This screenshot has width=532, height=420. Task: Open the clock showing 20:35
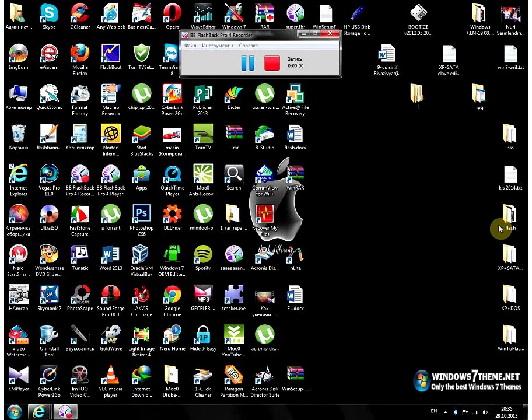[506, 412]
